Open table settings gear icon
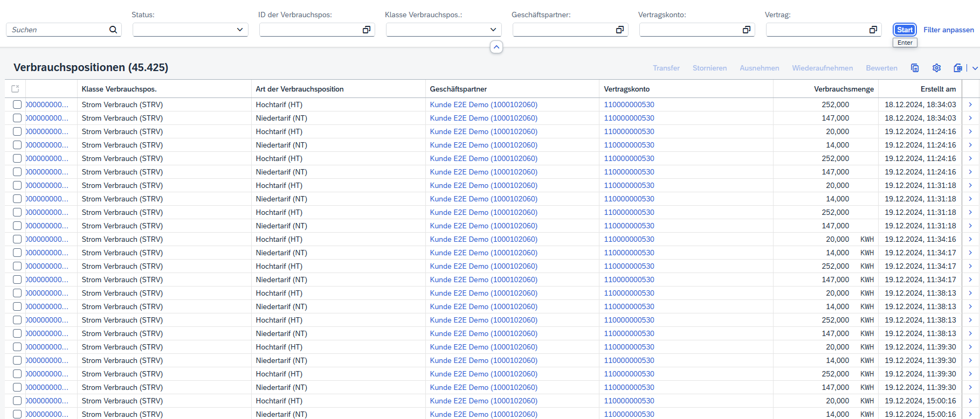This screenshot has height=419, width=980. click(x=937, y=68)
